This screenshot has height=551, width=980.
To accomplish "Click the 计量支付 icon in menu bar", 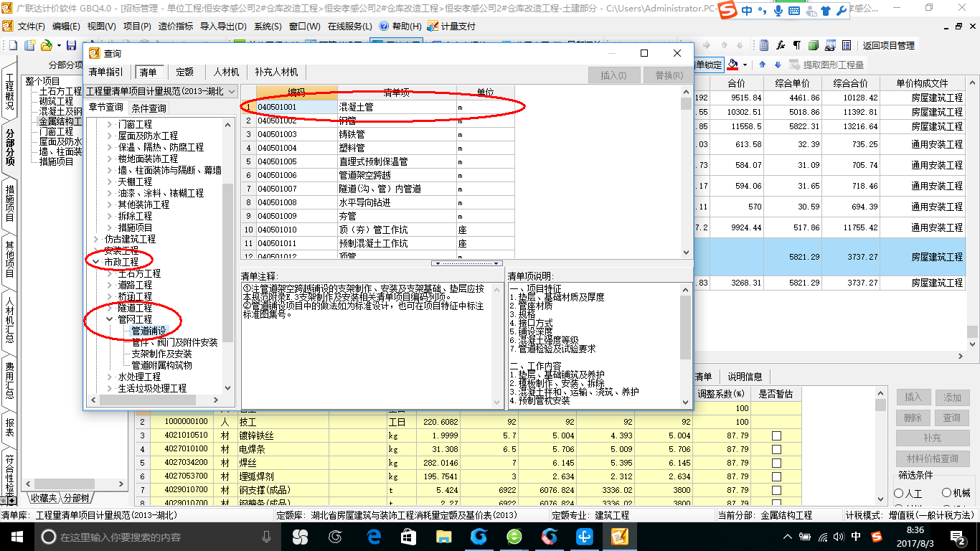I will point(433,26).
